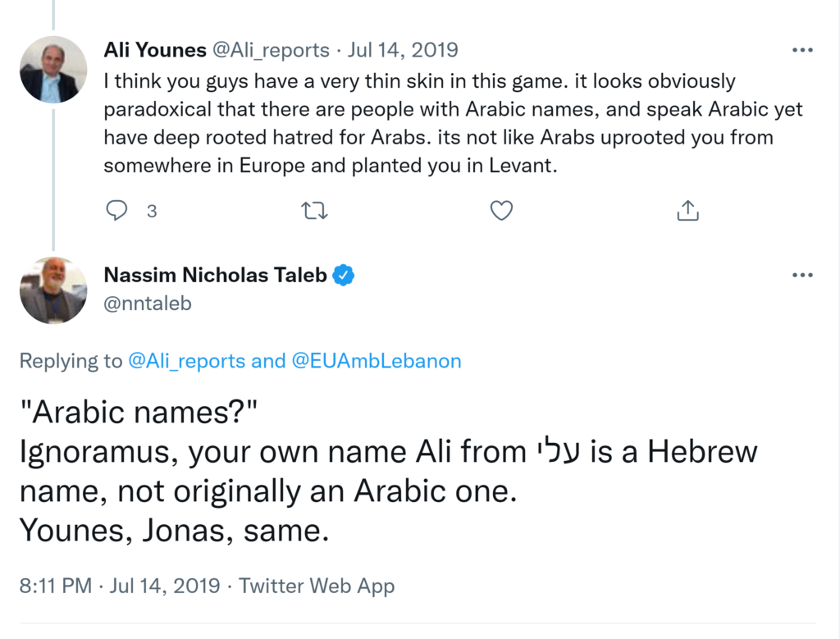Open Ali Younes's profile picture
840x639 pixels.
(53, 69)
